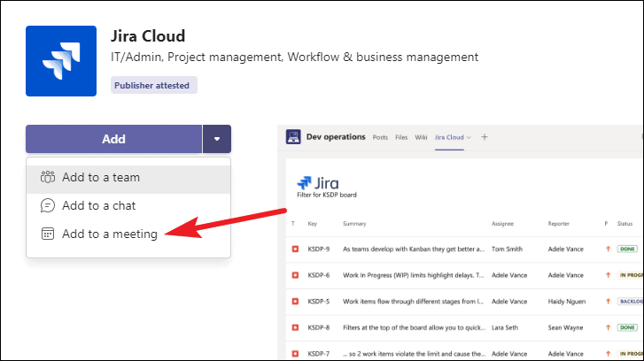Click the Summary column header
644x361 pixels.
[x=354, y=224]
